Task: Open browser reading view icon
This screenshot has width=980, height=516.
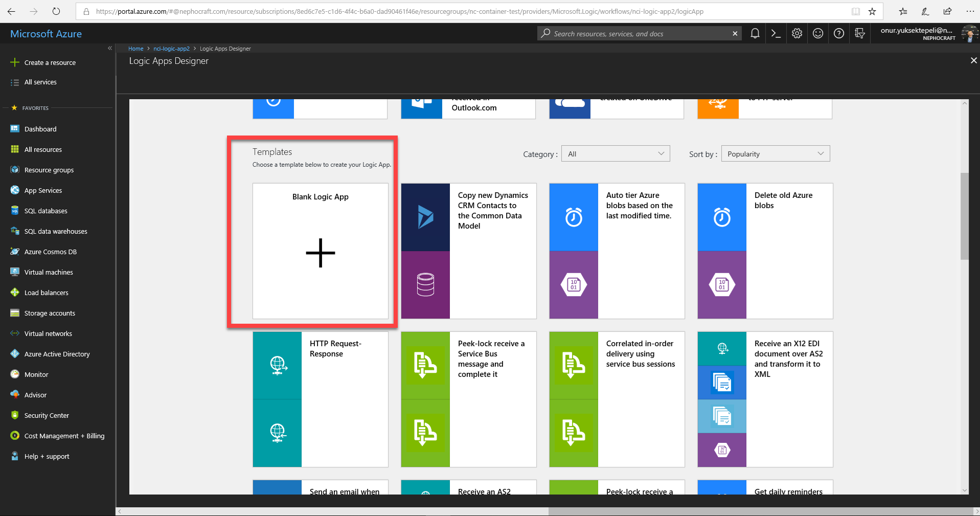Action: (x=856, y=11)
